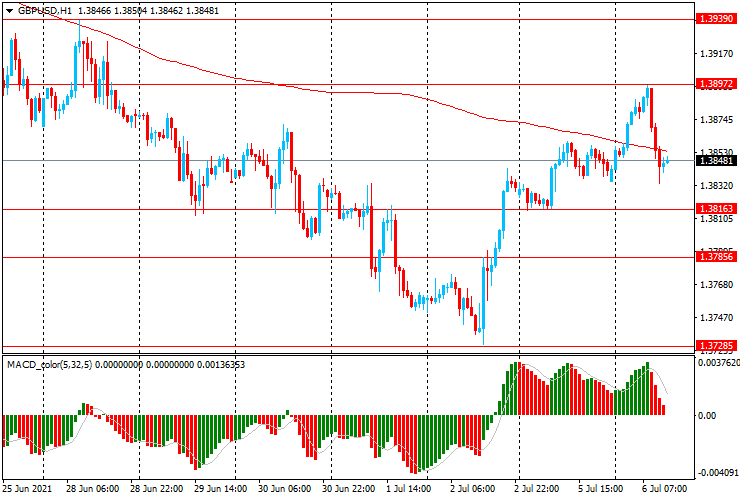Click the red 1.38972 level label

tap(716, 84)
